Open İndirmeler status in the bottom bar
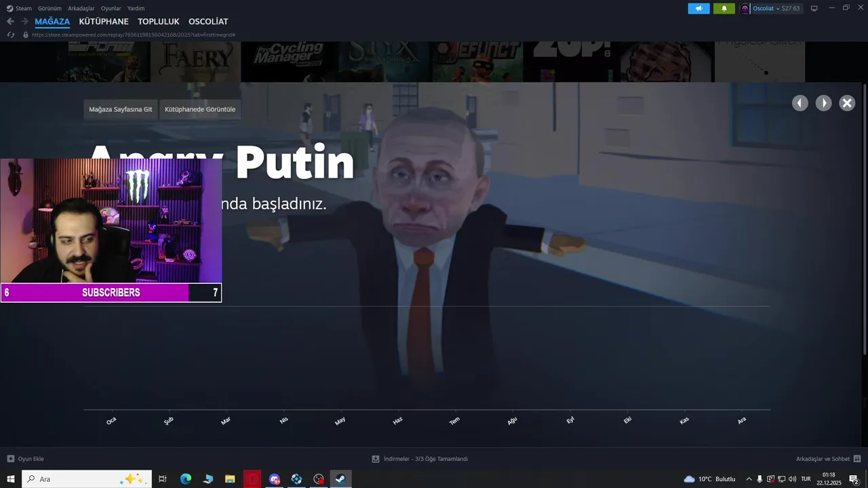Screen dimensions: 868x488 point(425,459)
